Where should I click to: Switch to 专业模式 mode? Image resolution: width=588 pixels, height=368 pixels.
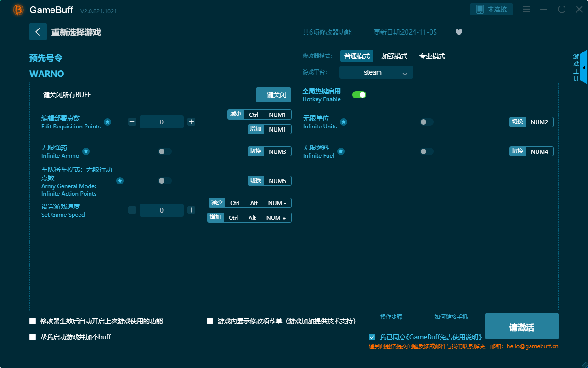(432, 56)
